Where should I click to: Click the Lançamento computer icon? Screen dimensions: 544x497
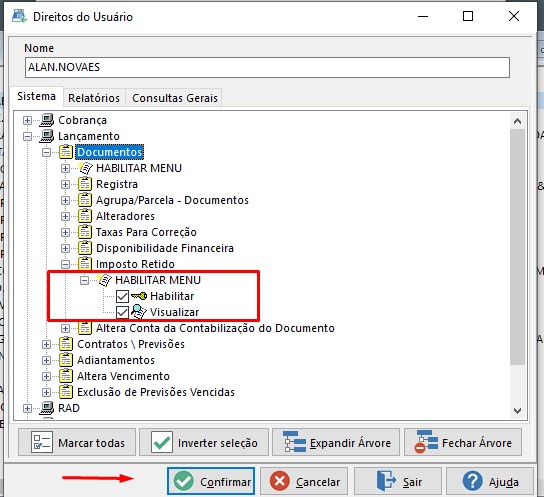(x=47, y=136)
